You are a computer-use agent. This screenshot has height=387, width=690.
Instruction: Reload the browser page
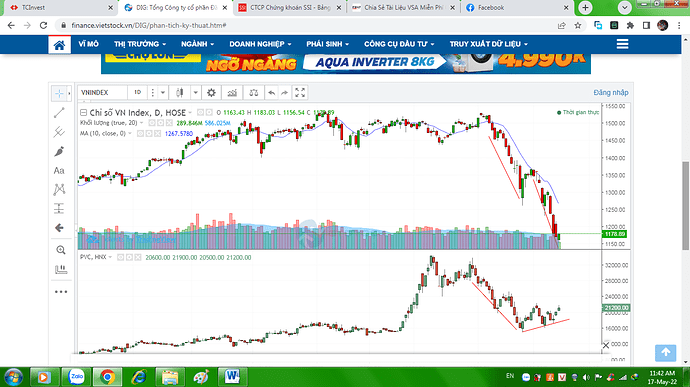pyautogui.click(x=43, y=26)
